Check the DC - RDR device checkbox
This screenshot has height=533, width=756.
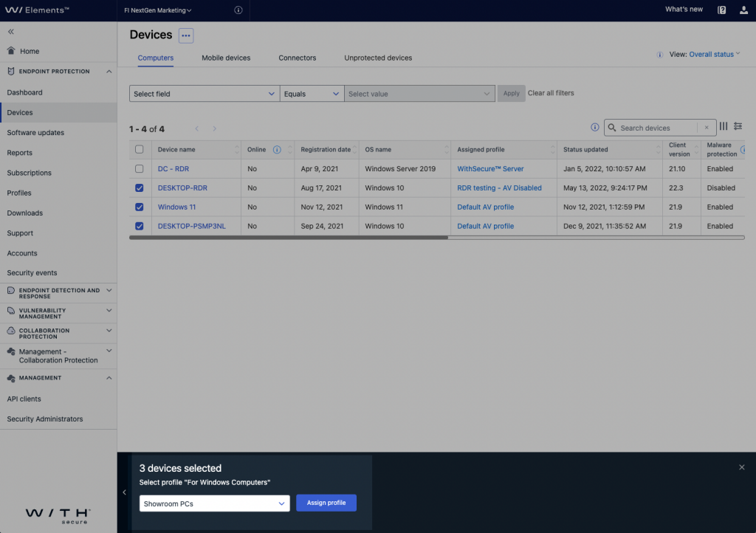[140, 169]
